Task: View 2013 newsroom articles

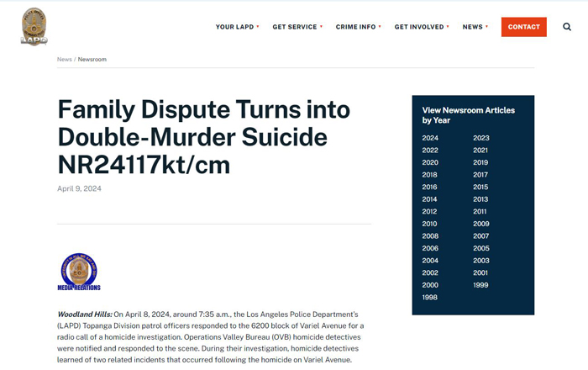Action: pos(480,199)
